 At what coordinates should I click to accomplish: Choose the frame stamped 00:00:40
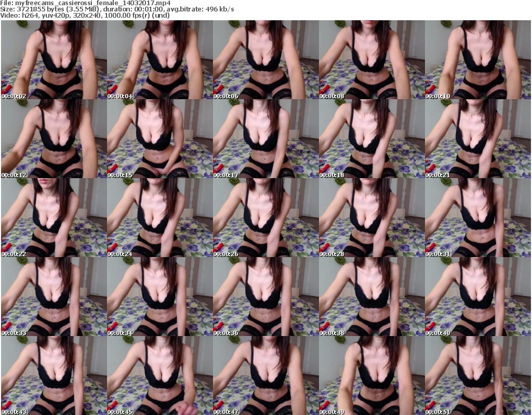tap(478, 297)
